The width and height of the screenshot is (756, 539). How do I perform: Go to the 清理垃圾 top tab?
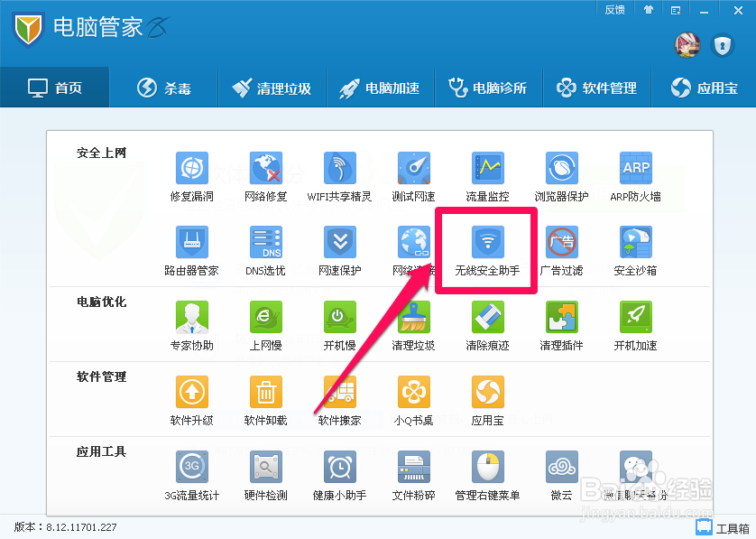click(272, 88)
